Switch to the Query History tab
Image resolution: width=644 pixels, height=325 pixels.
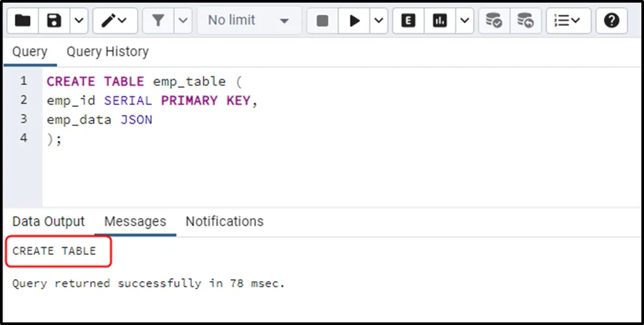coord(107,52)
